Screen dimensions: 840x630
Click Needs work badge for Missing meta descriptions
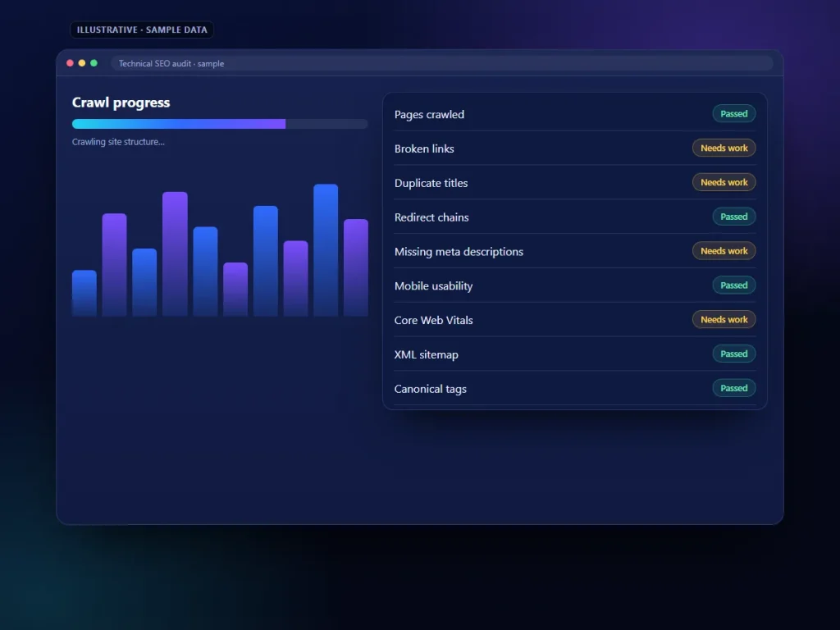click(x=724, y=251)
